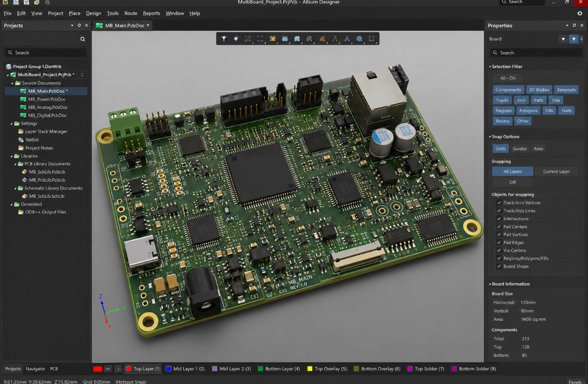Click the MB_Power.PcbDoc document icon
Screen dimensions: 588x384
[x=23, y=99]
